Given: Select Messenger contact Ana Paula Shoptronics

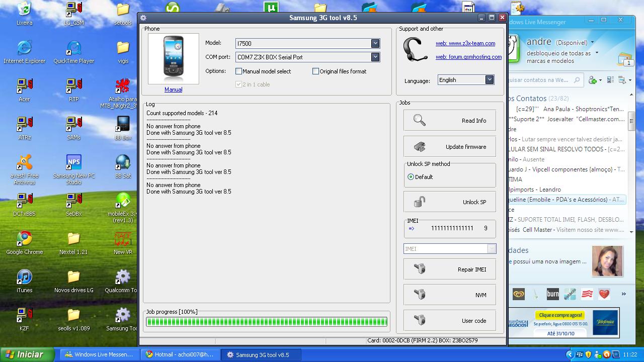Looking at the screenshot, I should tap(570, 109).
